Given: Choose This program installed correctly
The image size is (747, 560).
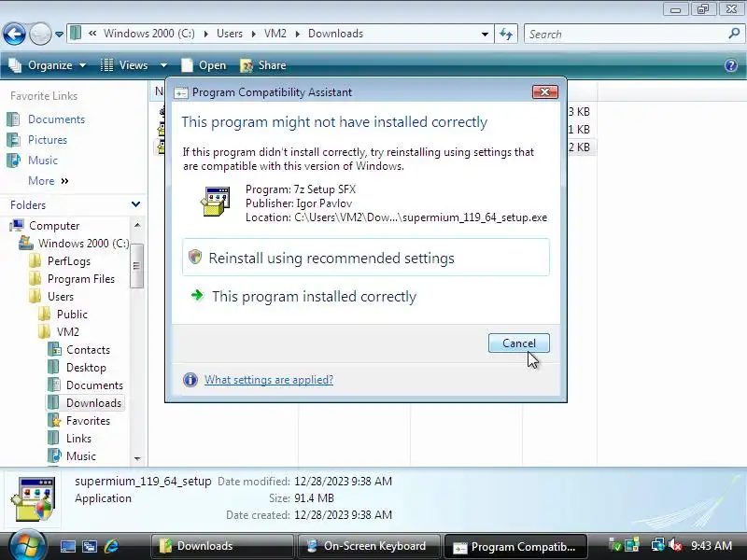Looking at the screenshot, I should point(366,296).
